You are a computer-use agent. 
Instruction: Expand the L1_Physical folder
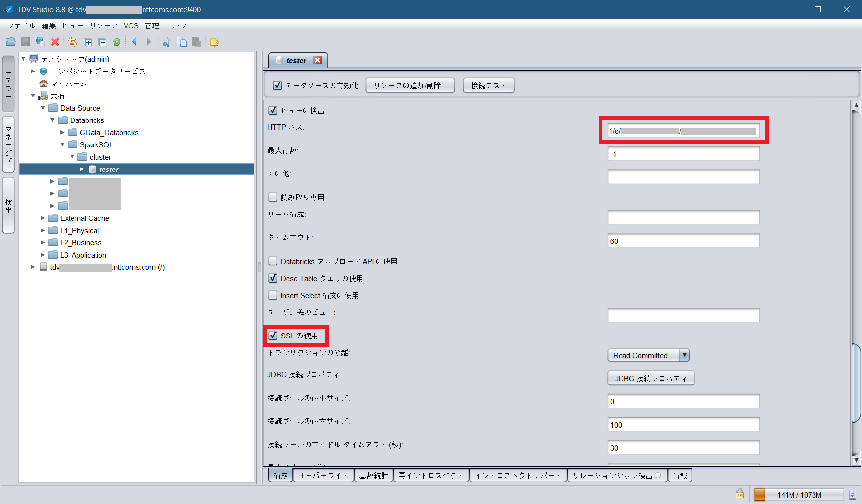click(43, 230)
